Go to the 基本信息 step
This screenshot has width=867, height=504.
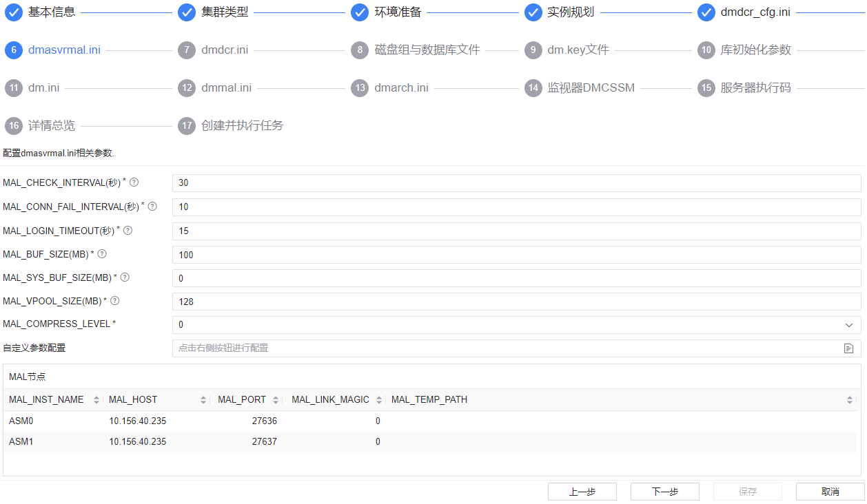[x=52, y=12]
